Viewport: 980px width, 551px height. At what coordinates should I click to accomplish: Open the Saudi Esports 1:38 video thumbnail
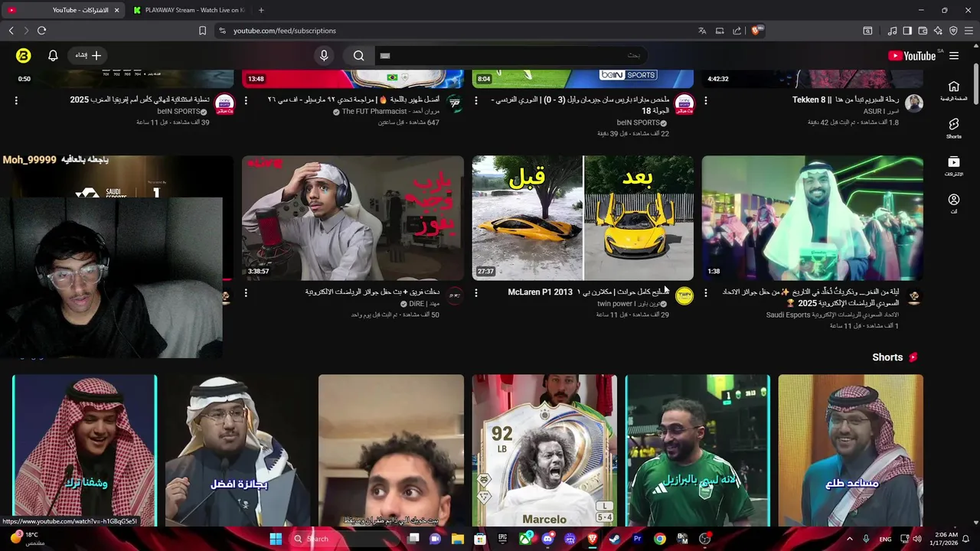pos(812,218)
